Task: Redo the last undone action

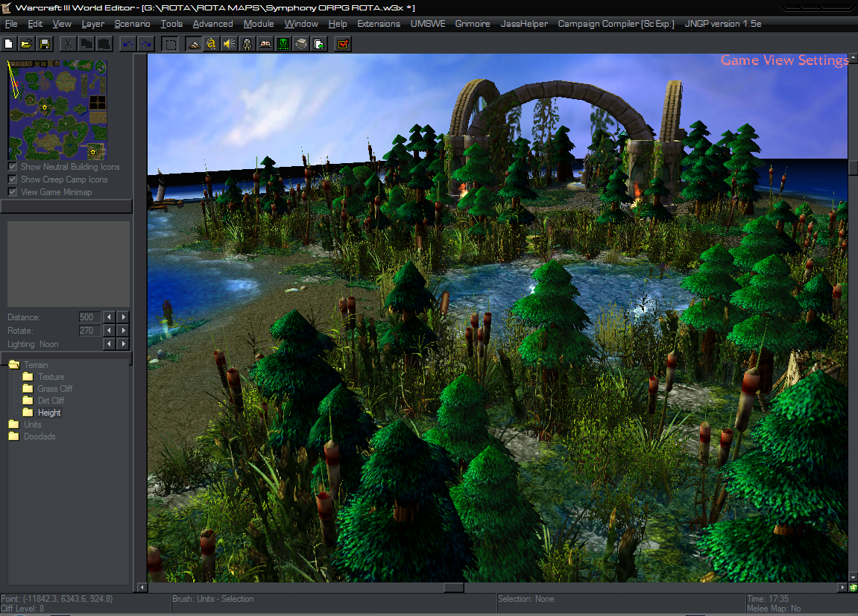Action: pyautogui.click(x=146, y=44)
